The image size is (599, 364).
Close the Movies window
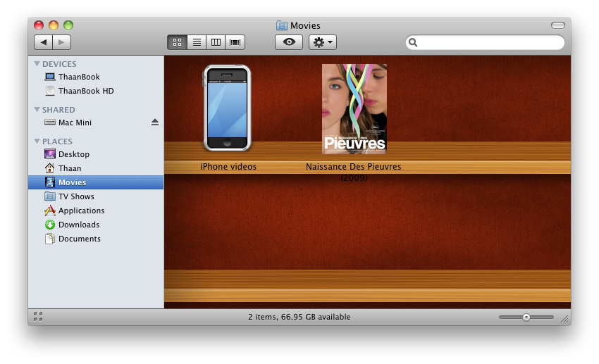[x=39, y=25]
